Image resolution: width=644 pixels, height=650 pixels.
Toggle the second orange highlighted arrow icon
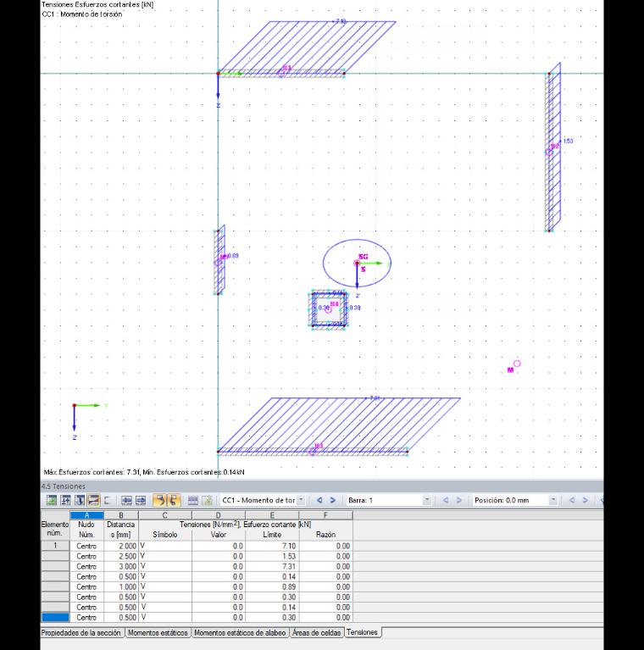[173, 500]
